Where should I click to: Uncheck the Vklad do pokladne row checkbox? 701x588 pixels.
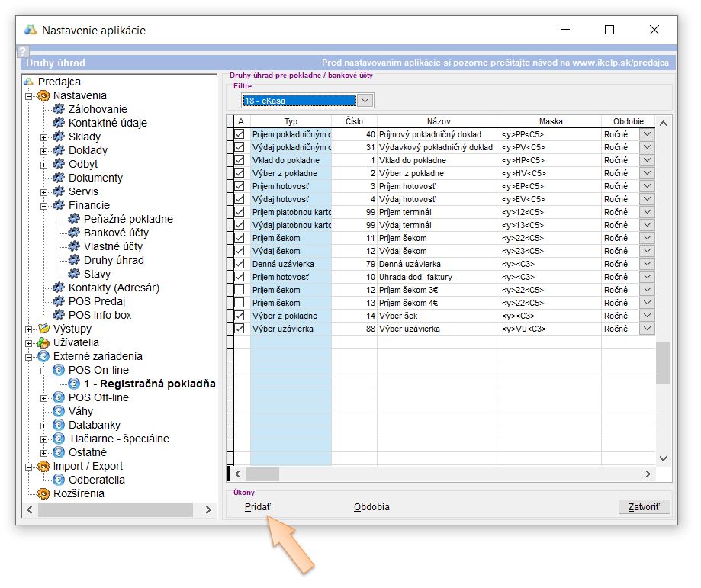coord(240,160)
